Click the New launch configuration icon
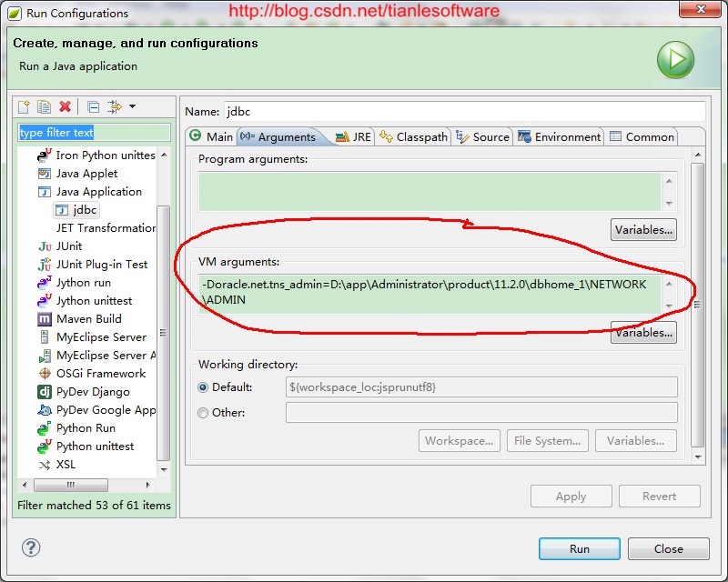 point(24,106)
